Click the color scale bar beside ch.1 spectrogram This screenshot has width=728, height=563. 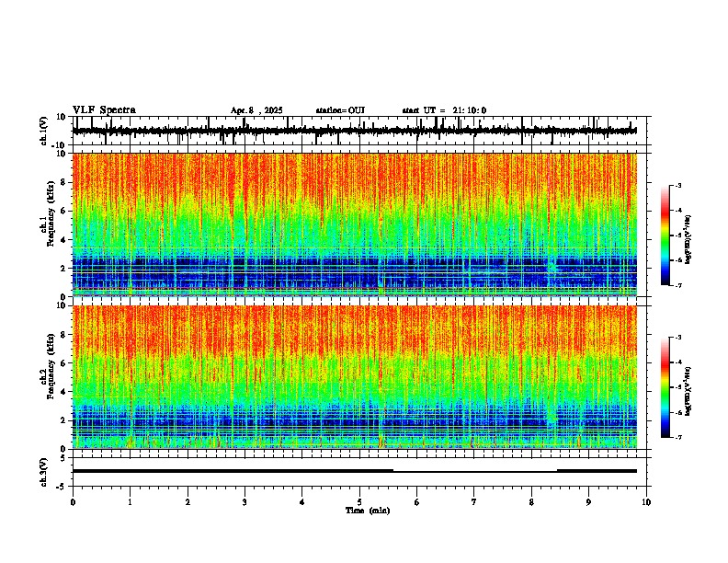665,236
